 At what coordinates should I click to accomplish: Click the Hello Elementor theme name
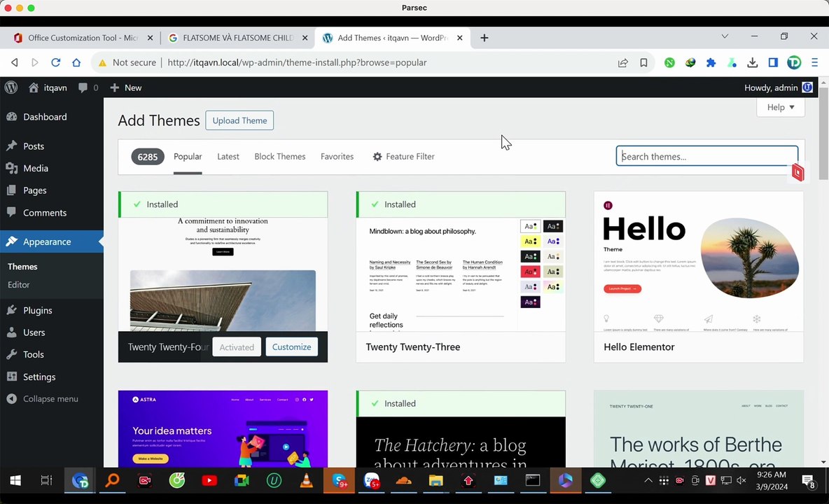click(x=639, y=346)
